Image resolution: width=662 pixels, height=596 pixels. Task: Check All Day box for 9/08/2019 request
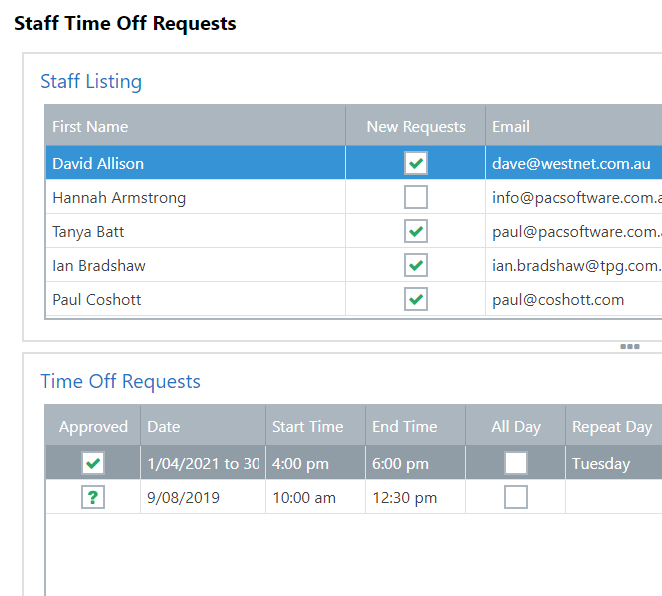coord(516,497)
